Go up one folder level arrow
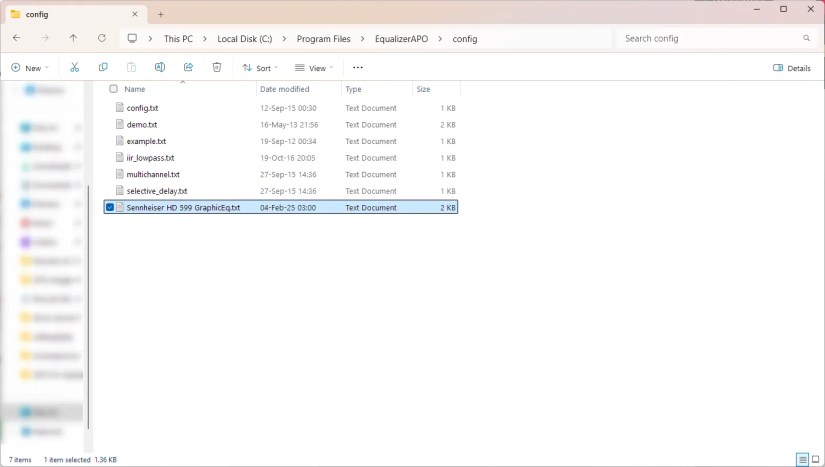 coord(73,38)
